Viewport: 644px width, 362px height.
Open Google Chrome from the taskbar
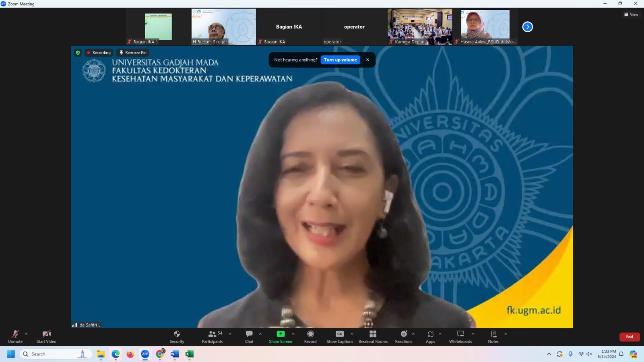pos(160,354)
